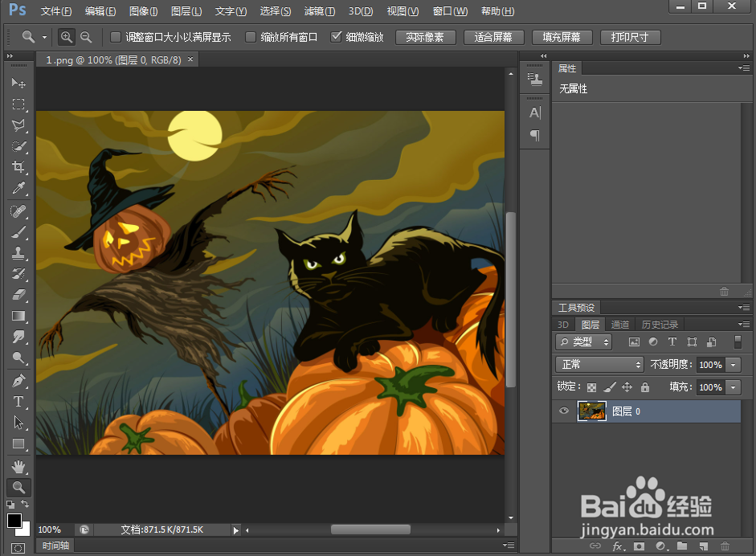
Task: Select the Move tool
Action: (x=18, y=83)
